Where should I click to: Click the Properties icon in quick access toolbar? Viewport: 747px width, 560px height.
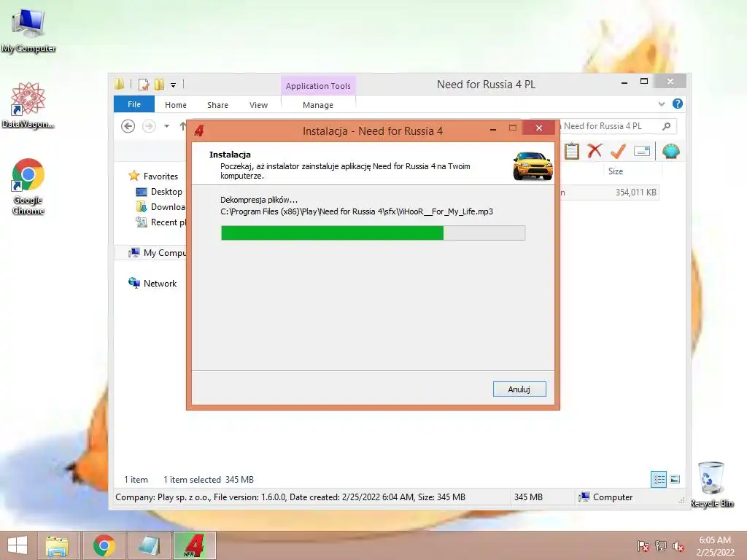pos(144,85)
